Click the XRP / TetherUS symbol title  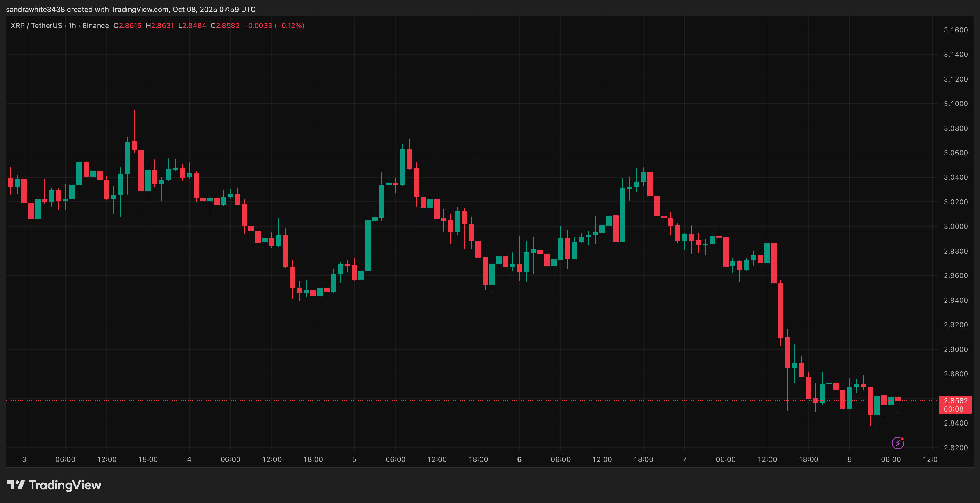click(36, 25)
